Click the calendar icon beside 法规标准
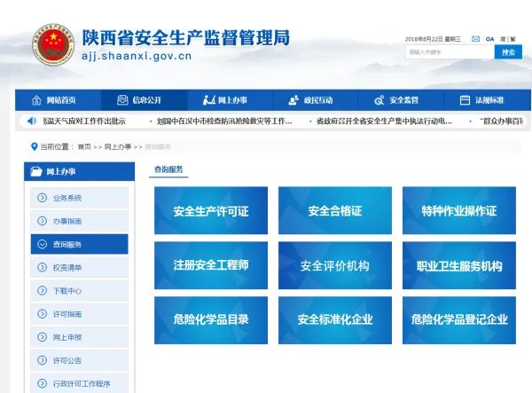Screen dimensions: 532x393 [465, 100]
